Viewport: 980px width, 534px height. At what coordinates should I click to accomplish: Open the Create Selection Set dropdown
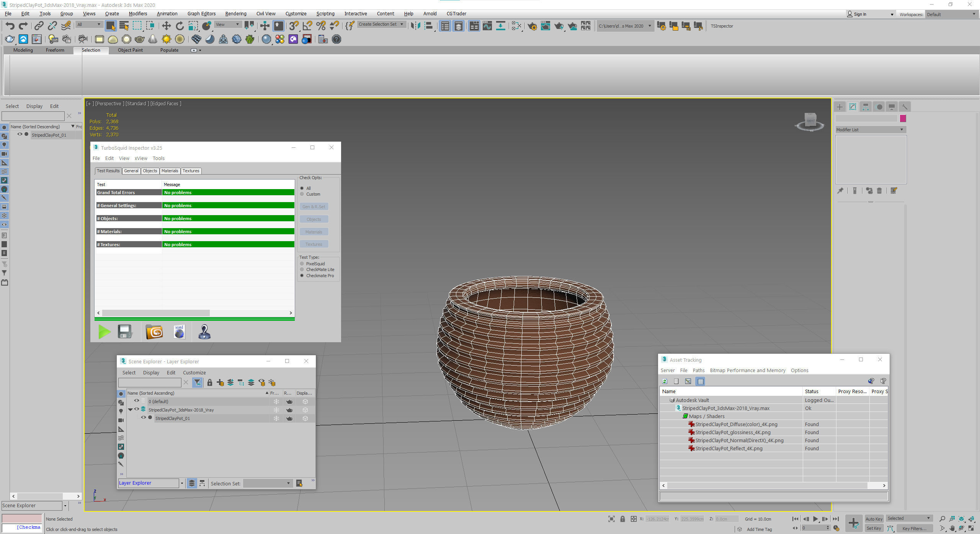381,24
